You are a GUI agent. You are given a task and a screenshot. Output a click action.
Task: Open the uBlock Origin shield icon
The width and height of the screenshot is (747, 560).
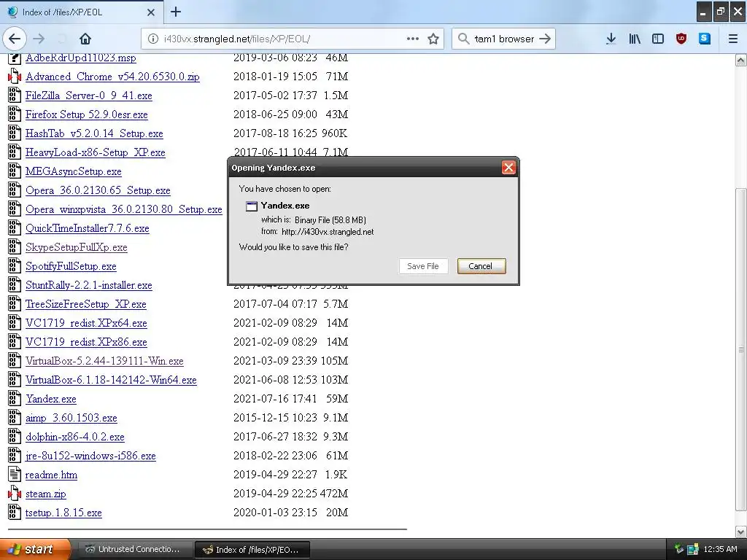pos(681,39)
